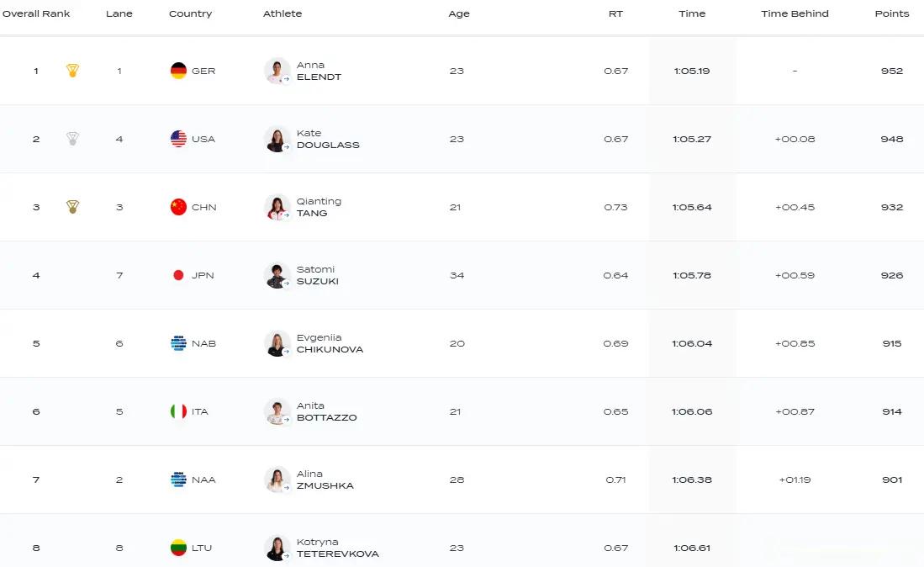Open Anna Elendt's profile photo
The height and width of the screenshot is (567, 924).
click(277, 71)
